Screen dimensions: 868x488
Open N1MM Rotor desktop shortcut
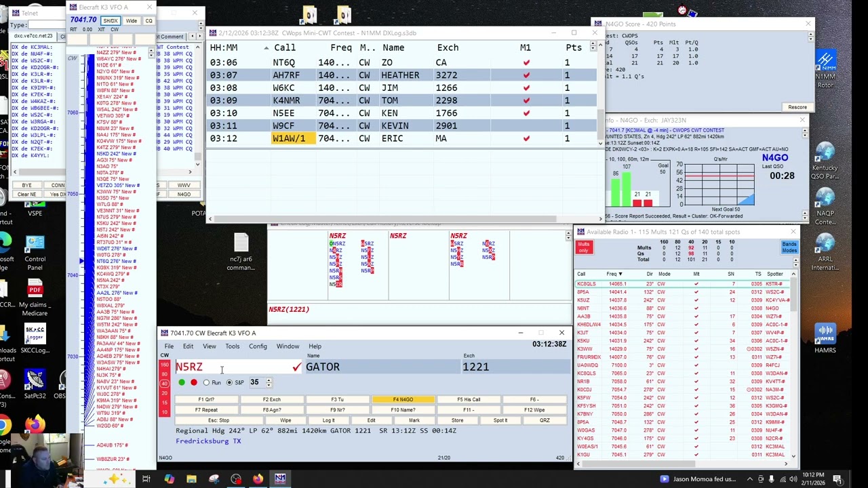[x=825, y=68]
